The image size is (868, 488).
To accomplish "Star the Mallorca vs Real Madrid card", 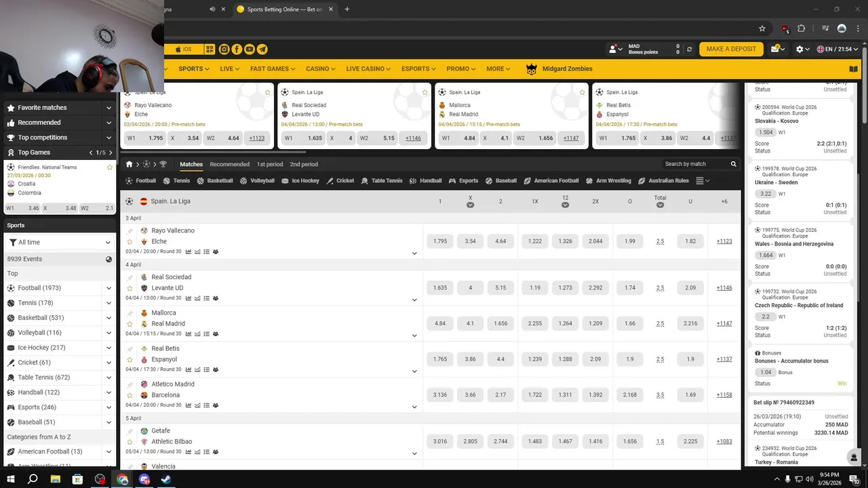I will pos(582,92).
